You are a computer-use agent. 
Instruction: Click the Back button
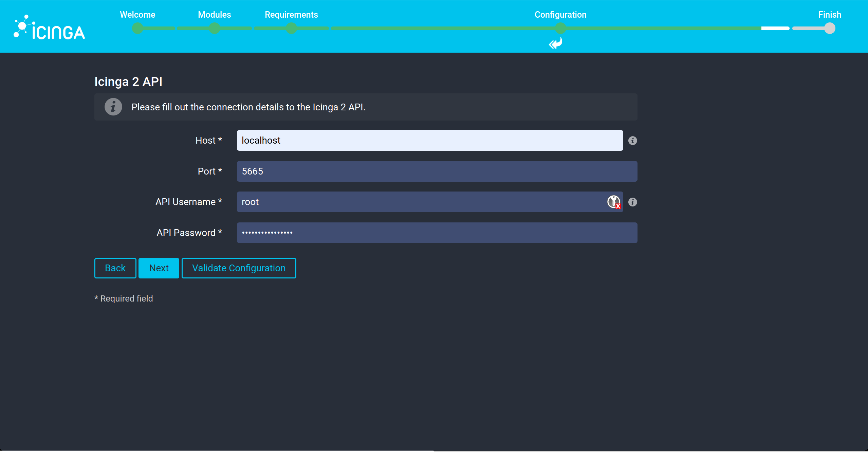pos(115,268)
